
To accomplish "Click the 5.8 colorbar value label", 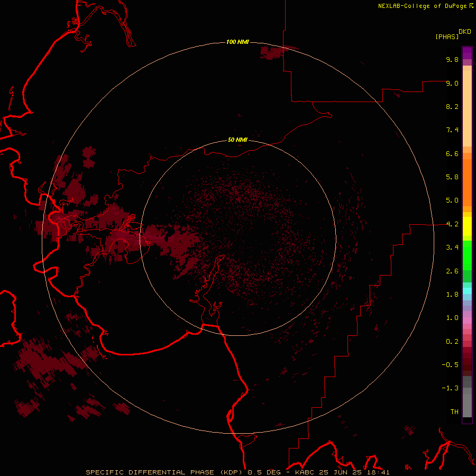I will [452, 177].
